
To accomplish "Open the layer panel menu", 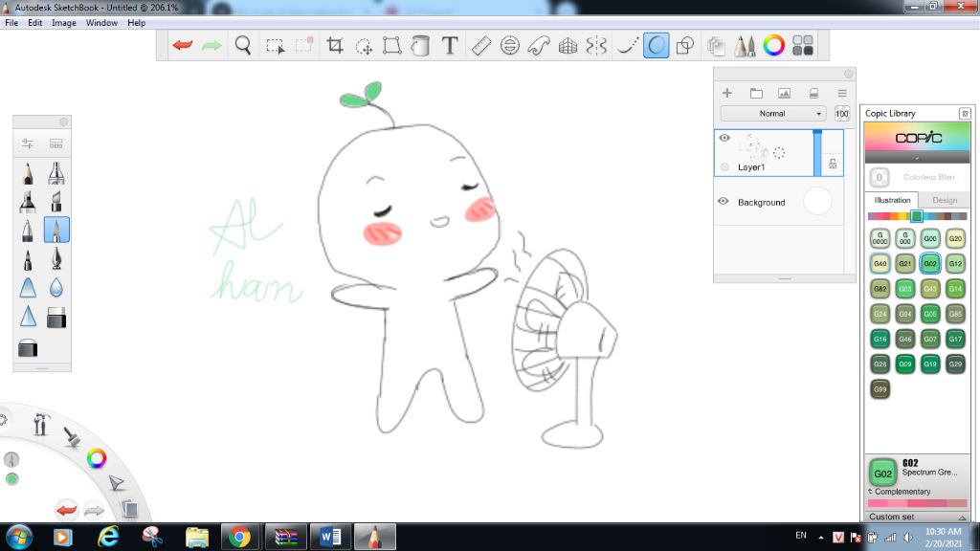I will tap(842, 93).
